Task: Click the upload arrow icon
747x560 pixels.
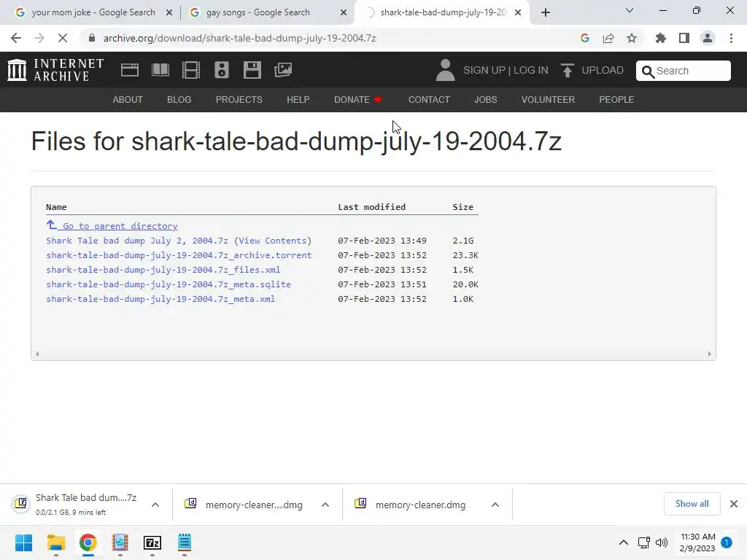Action: coord(567,71)
